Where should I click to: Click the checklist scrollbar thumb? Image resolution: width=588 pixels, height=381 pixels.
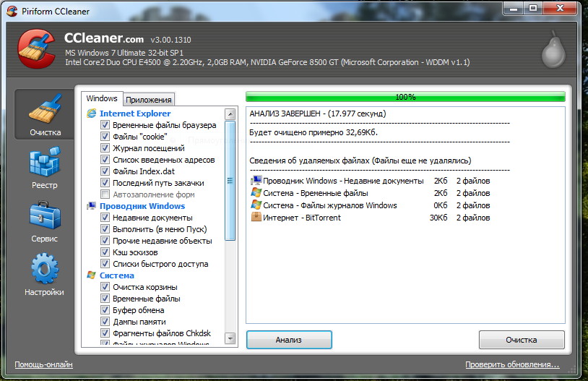point(230,181)
